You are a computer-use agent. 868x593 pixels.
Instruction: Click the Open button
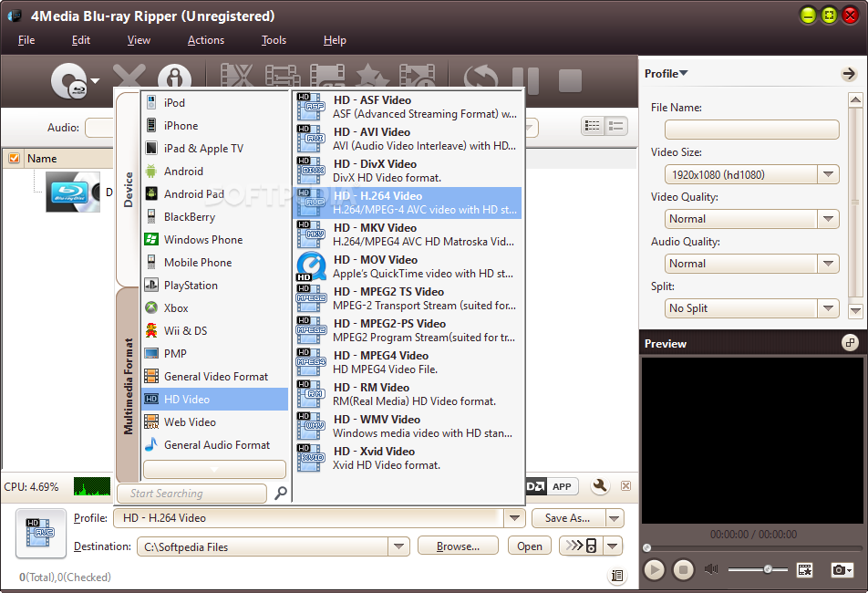click(530, 546)
